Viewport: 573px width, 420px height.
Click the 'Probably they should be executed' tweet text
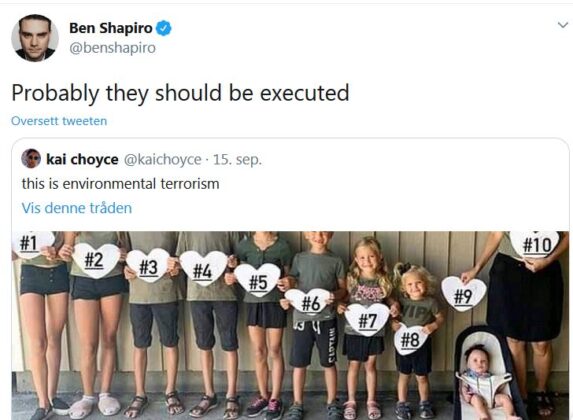[181, 93]
